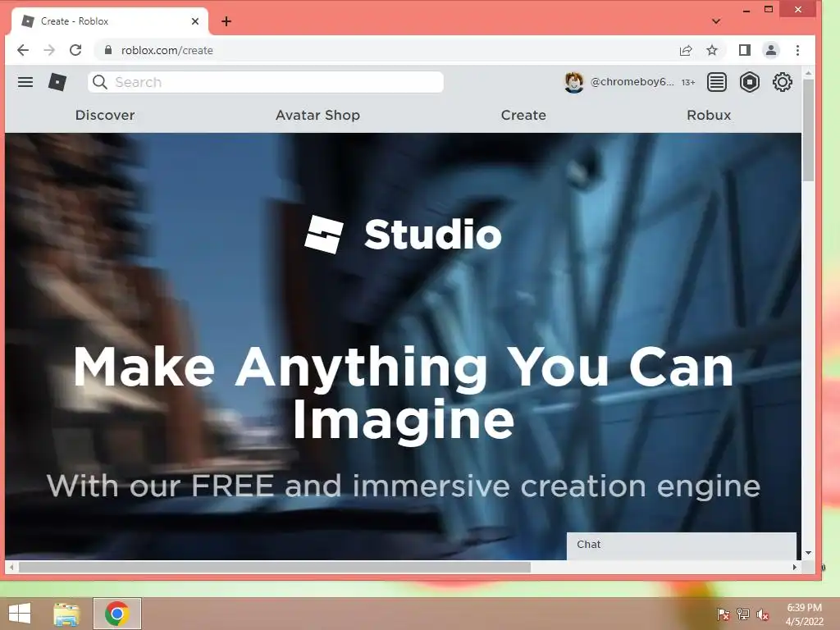Viewport: 840px width, 630px height.
Task: Click the 13+ age label
Action: tap(688, 83)
